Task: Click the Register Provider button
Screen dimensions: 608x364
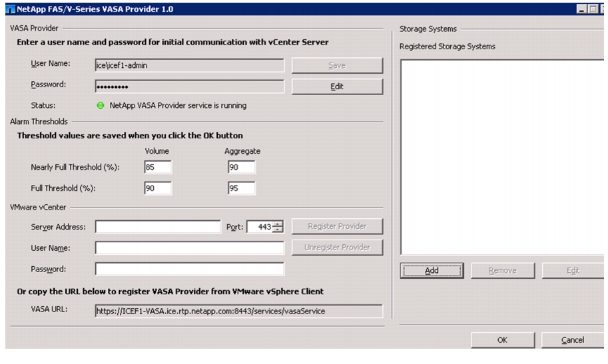Action: pyautogui.click(x=337, y=226)
